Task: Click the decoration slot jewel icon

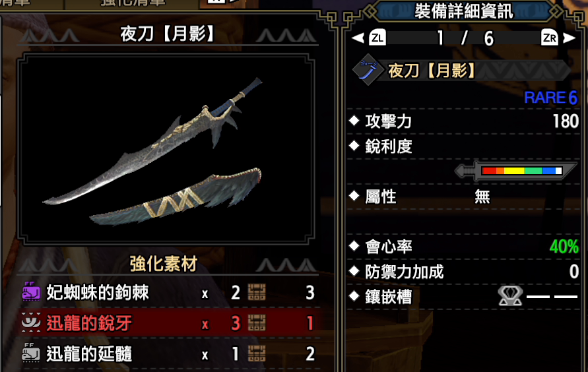Action: click(x=510, y=296)
